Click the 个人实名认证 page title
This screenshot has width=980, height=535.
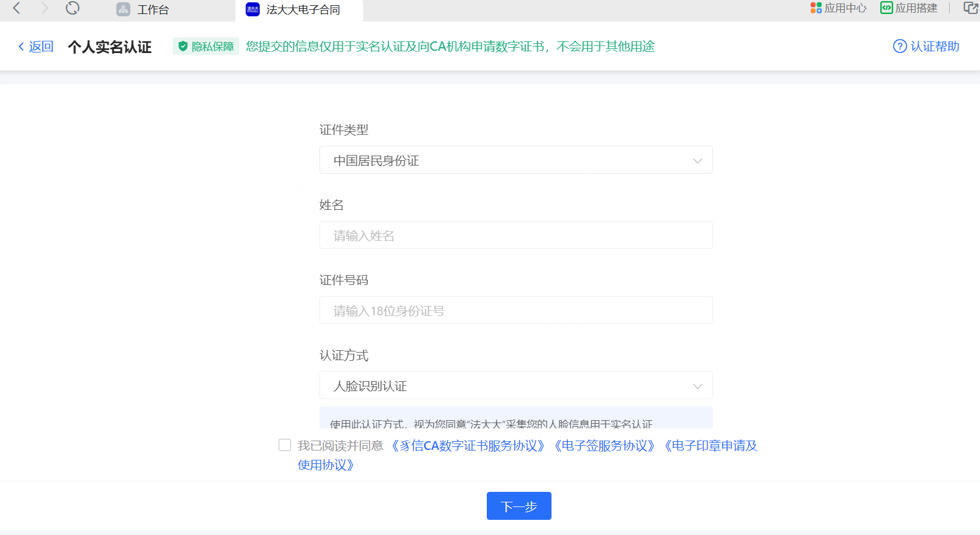point(110,47)
